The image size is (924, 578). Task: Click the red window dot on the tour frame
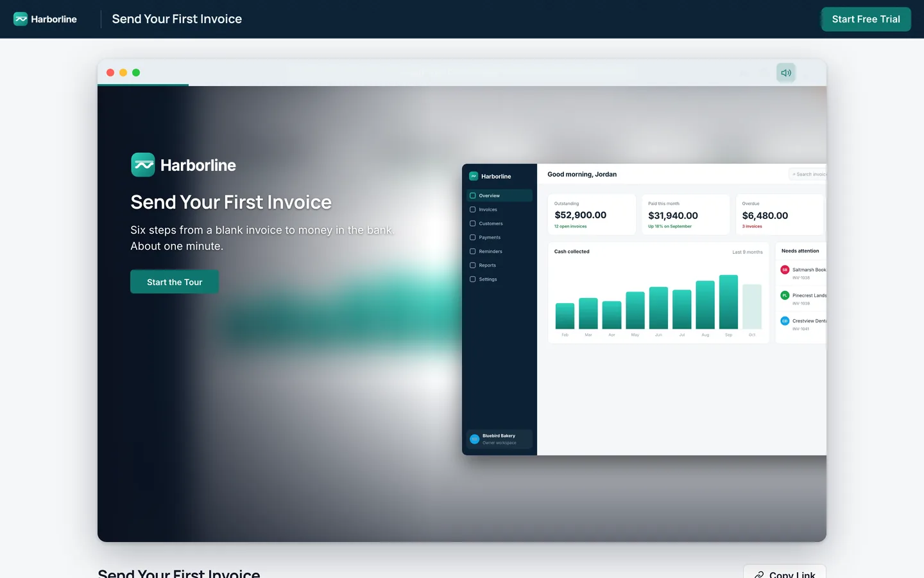(x=110, y=73)
